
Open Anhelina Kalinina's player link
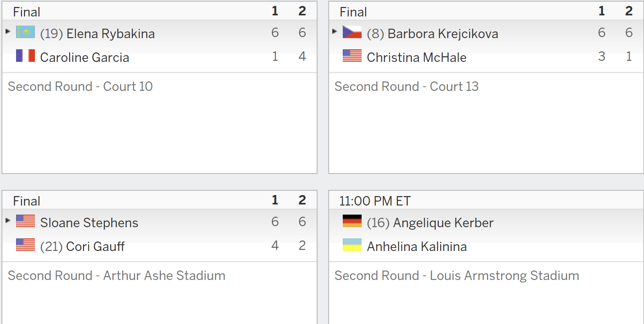pyautogui.click(x=417, y=246)
